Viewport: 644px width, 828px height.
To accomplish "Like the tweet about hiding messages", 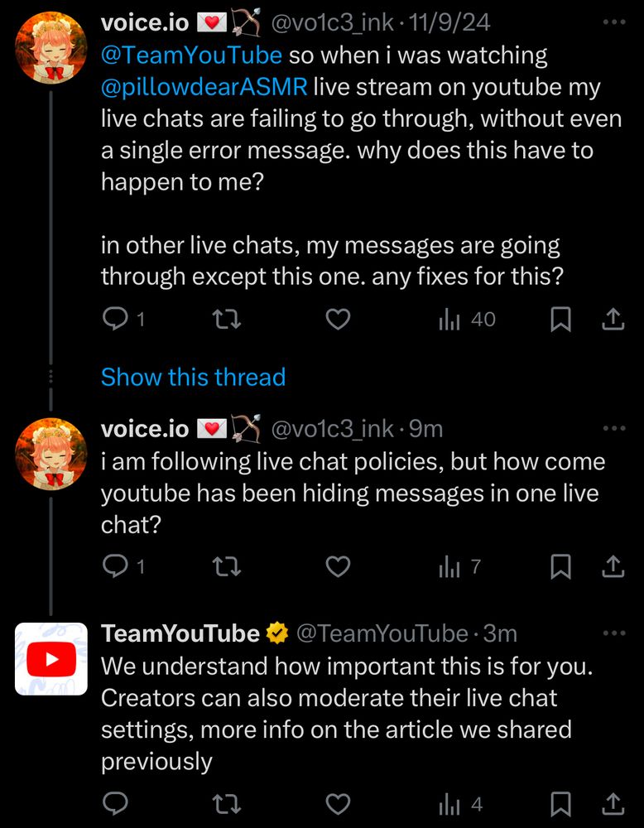I will pyautogui.click(x=337, y=566).
